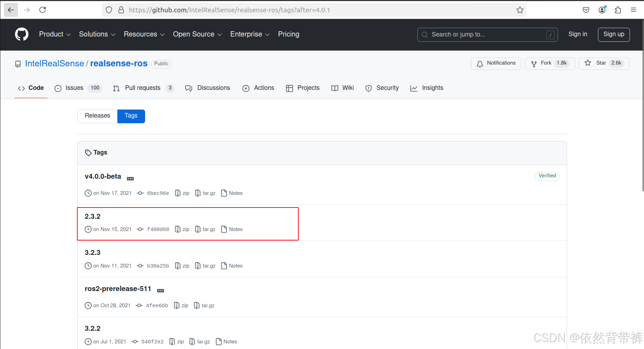Image resolution: width=644 pixels, height=349 pixels.
Task: Open the Insights tab
Action: (x=427, y=88)
